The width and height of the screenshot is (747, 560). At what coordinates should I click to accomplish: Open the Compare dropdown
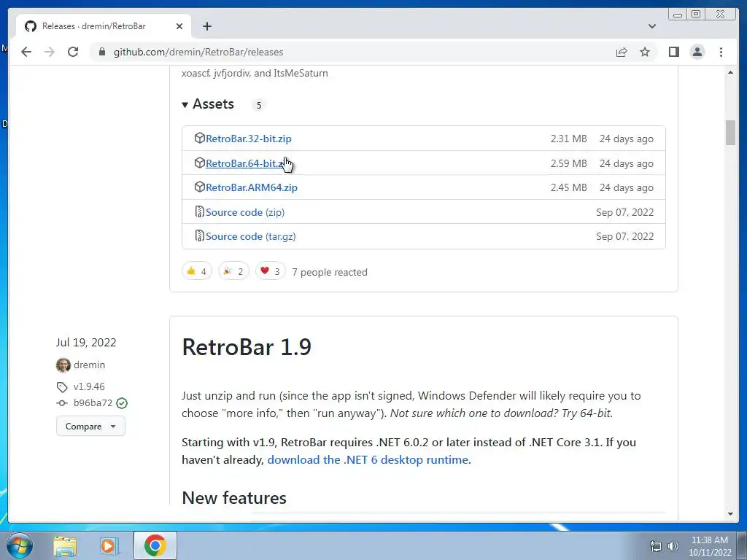click(90, 426)
